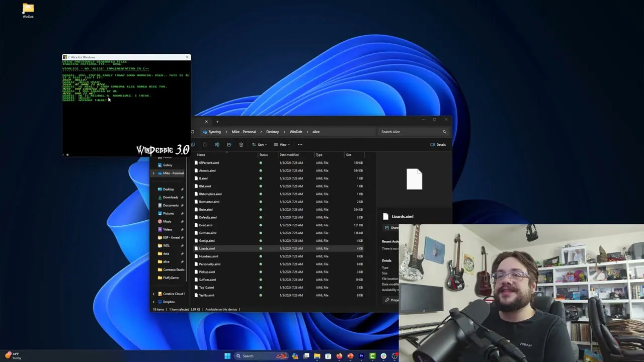Open the Sort dropdown
644x362 pixels.
(x=259, y=145)
